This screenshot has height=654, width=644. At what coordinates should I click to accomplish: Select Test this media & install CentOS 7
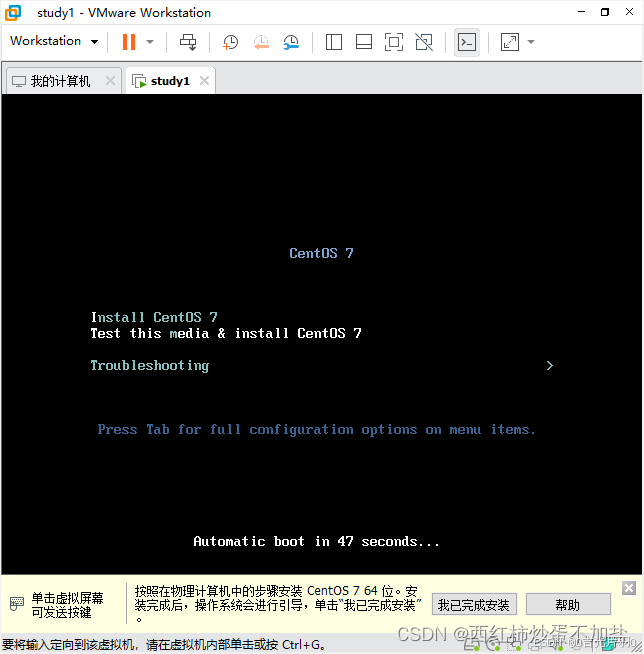coord(226,333)
